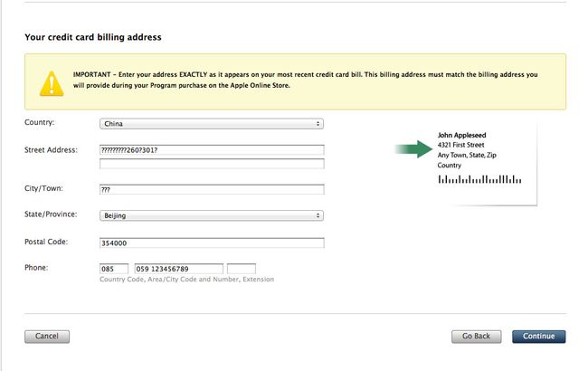Click 'John Appleseed' on the sample card
This screenshot has height=371, width=588.
tap(461, 135)
